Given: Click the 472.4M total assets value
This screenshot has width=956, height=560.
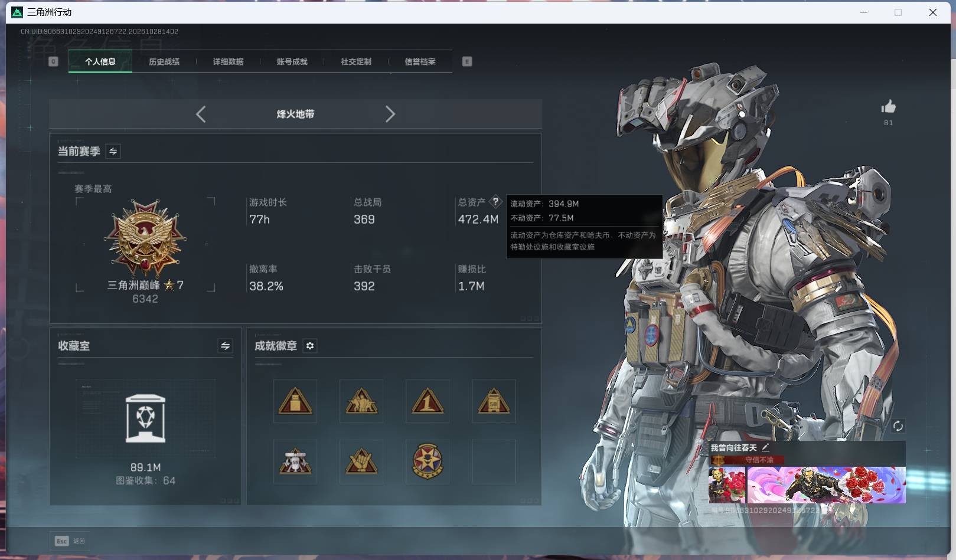Looking at the screenshot, I should coord(478,220).
